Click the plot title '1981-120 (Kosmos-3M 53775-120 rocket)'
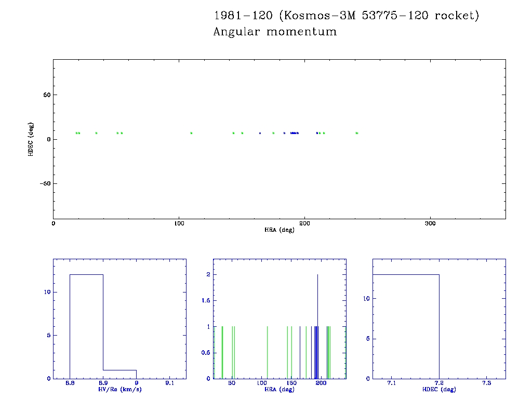Screen dimensions: 532x399 point(347,16)
